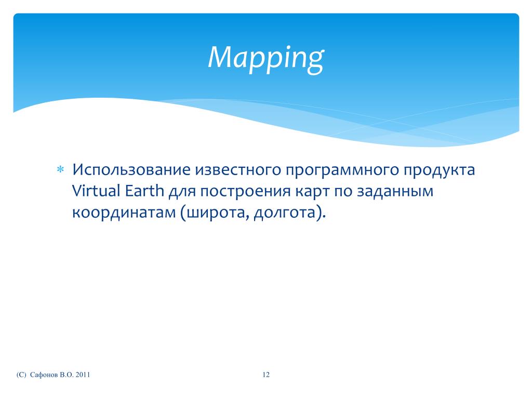Click the copyright footer 'Сафонов В.О. 2011'
Image resolution: width=532 pixels, height=399 pixels.
pos(54,375)
